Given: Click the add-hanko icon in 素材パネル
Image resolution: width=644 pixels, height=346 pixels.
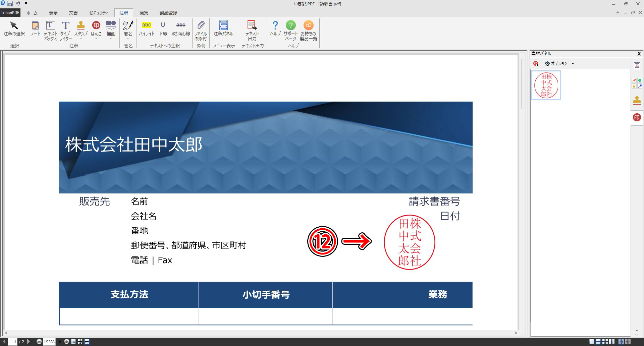Looking at the screenshot, I should click(536, 63).
